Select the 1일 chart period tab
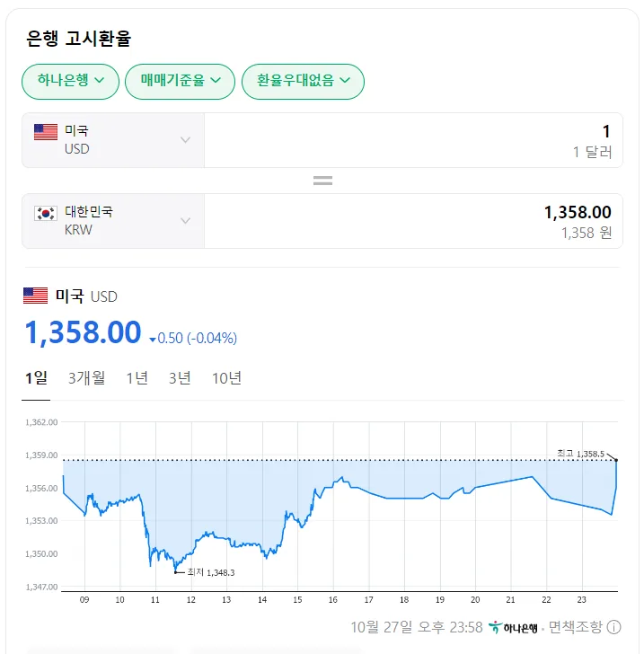 click(x=36, y=378)
